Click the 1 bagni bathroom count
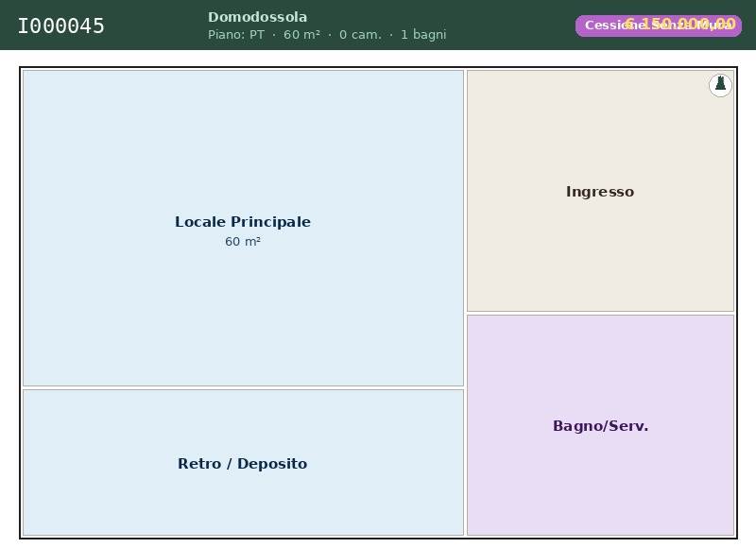Image resolution: width=756 pixels, height=548 pixels. pyautogui.click(x=423, y=35)
